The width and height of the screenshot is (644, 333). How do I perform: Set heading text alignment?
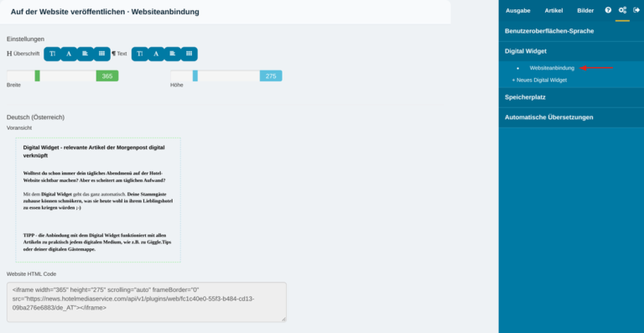(86, 54)
